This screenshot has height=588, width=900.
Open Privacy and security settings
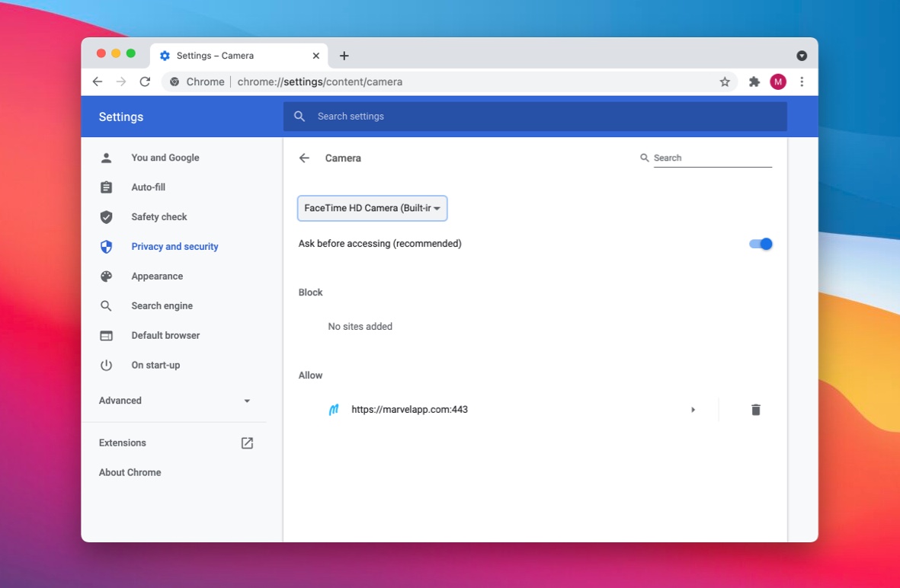point(174,247)
